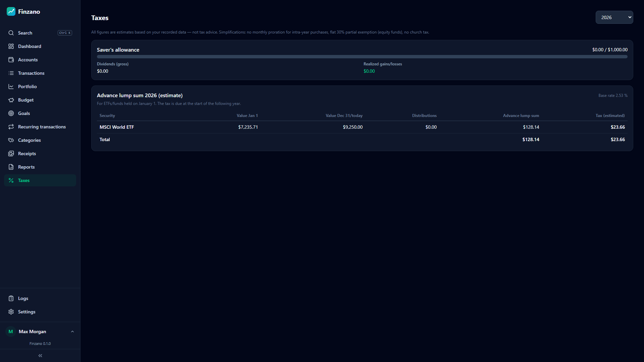
Task: Expand the Max Morgan user menu chevron
Action: coord(72,331)
